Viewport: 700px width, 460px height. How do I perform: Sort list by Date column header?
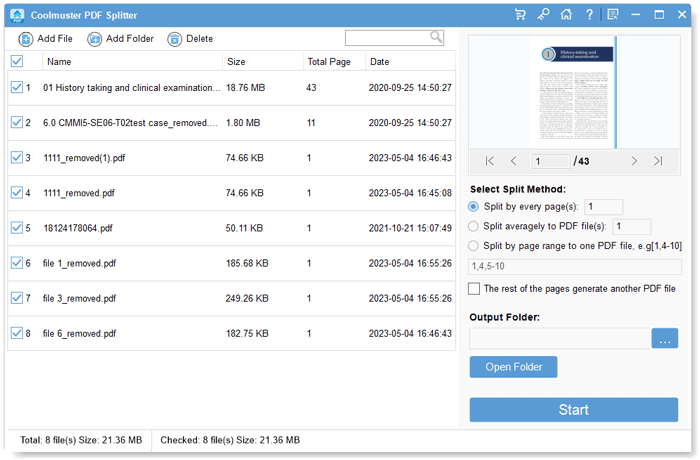point(410,62)
